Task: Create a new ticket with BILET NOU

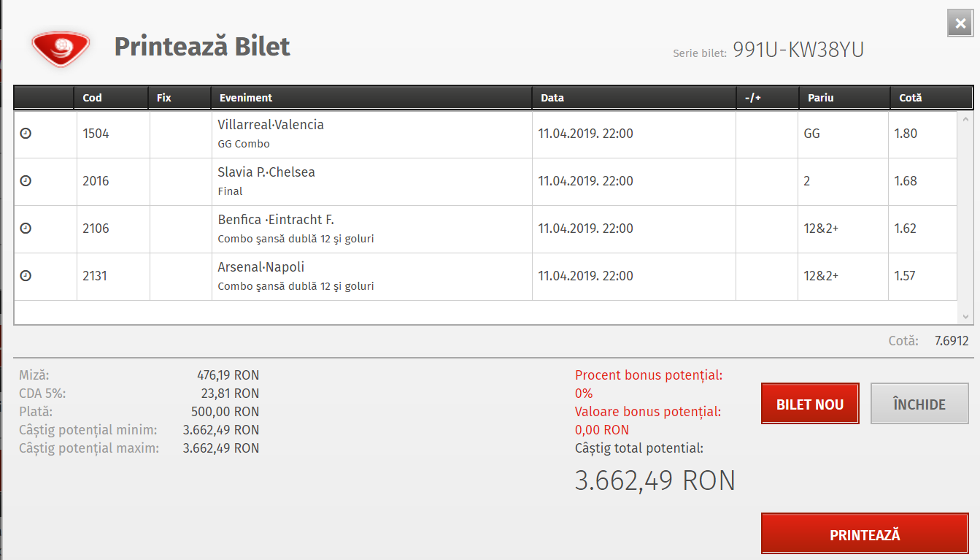Action: pyautogui.click(x=810, y=404)
